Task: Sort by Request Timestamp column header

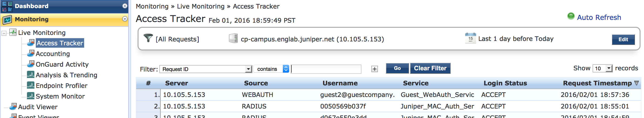Action: tap(597, 83)
